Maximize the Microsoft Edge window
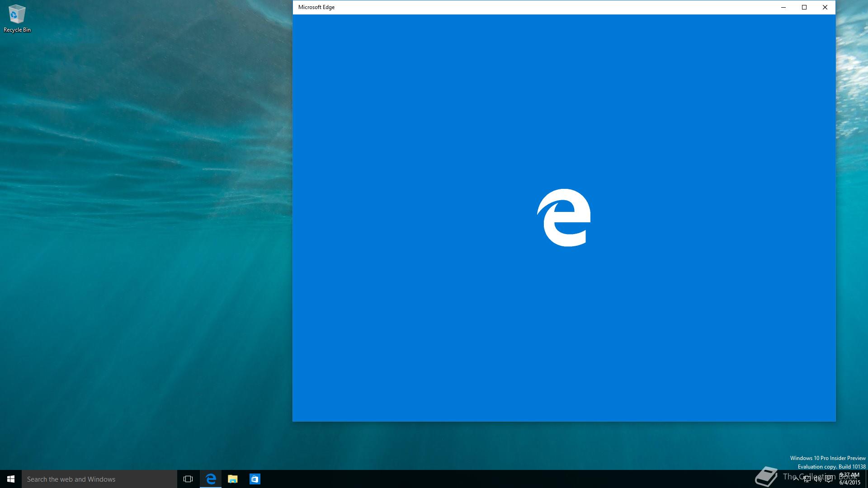 [804, 7]
